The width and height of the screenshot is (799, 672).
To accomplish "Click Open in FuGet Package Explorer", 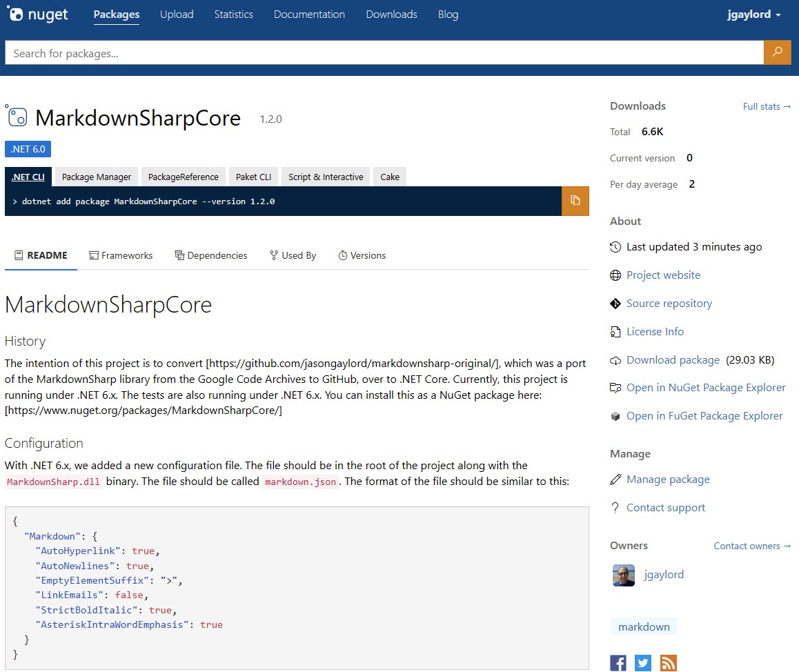I will 704,416.
